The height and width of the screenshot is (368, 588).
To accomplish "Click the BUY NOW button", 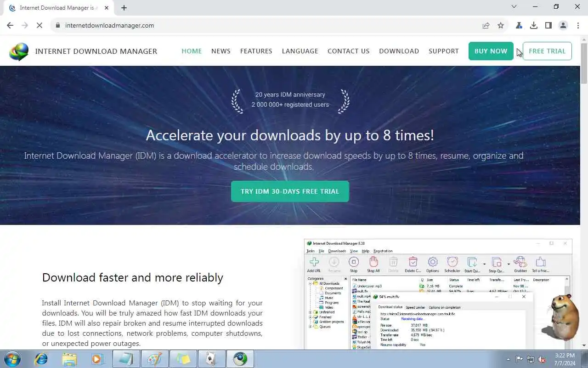I will pyautogui.click(x=491, y=51).
